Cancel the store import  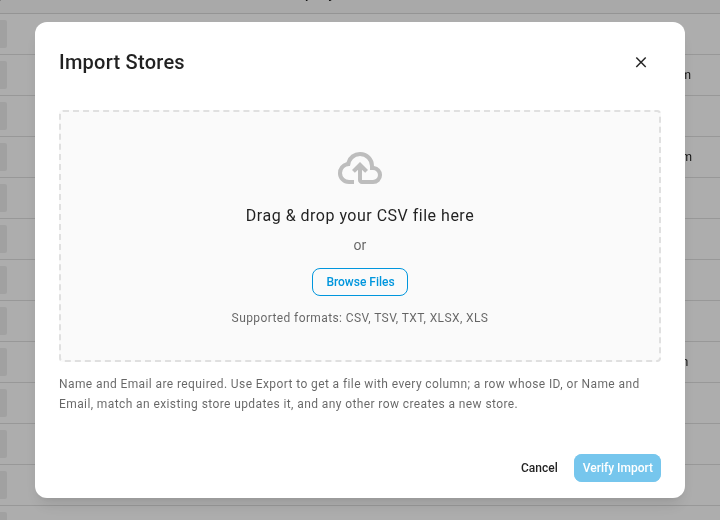click(x=539, y=468)
